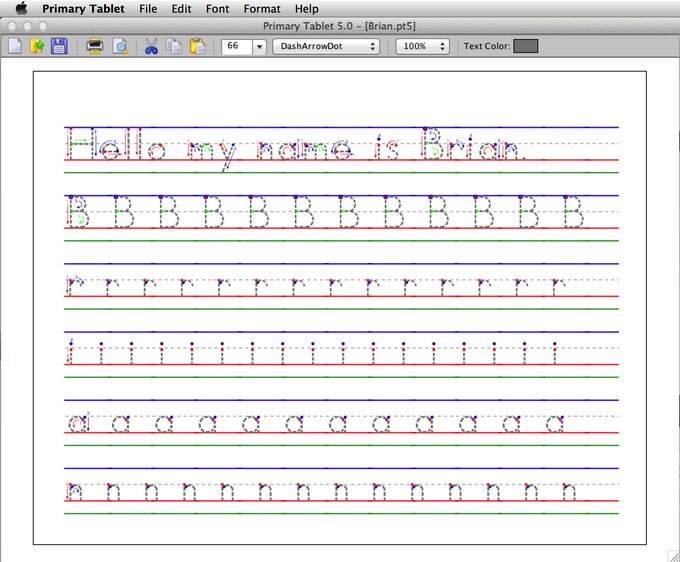Click the Copy icon in toolbar
The height and width of the screenshot is (562, 680).
pos(174,46)
